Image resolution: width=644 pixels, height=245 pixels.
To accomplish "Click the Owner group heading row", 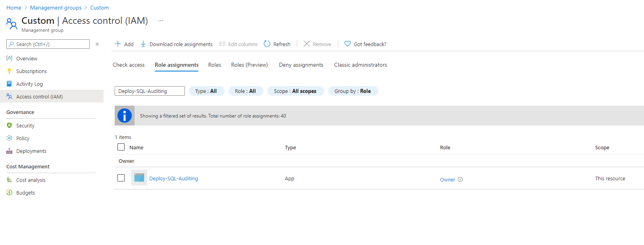I will tap(379, 161).
